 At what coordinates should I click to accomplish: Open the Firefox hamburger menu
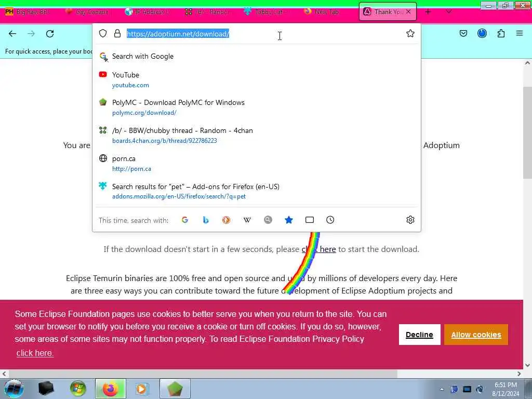(x=520, y=33)
